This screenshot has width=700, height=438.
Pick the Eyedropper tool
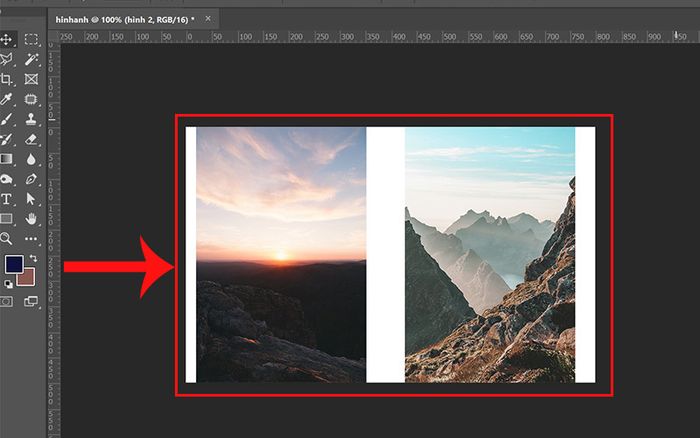coord(8,100)
